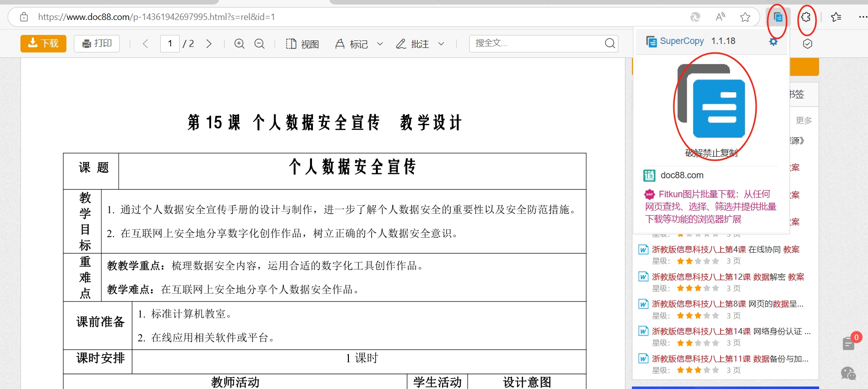Click the zoom in magnifier icon
Viewport: 868px width, 389px height.
tap(240, 44)
